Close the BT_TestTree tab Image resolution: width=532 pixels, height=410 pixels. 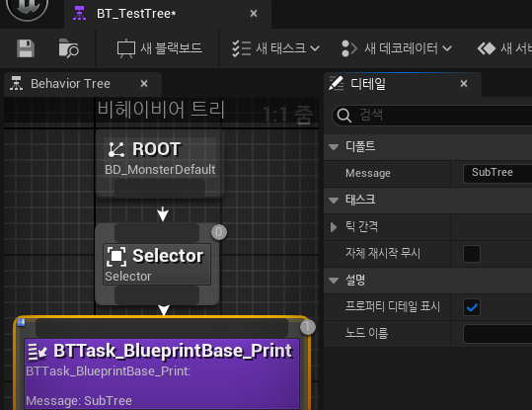click(x=254, y=14)
